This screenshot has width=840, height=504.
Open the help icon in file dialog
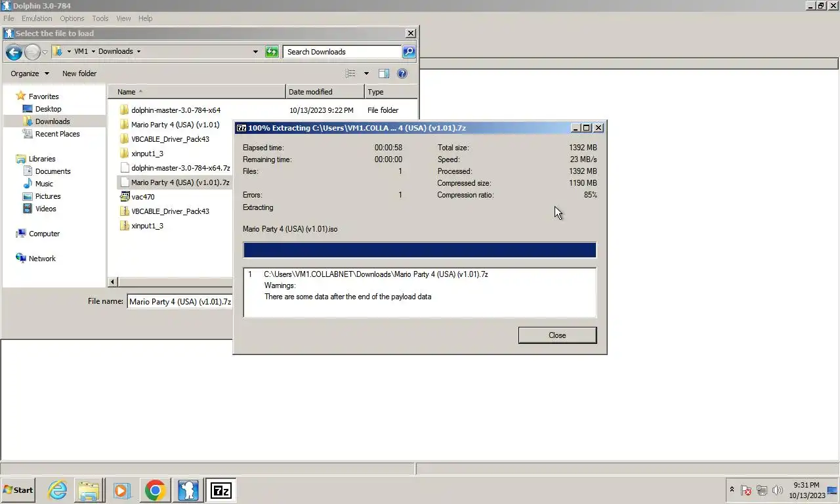[402, 73]
